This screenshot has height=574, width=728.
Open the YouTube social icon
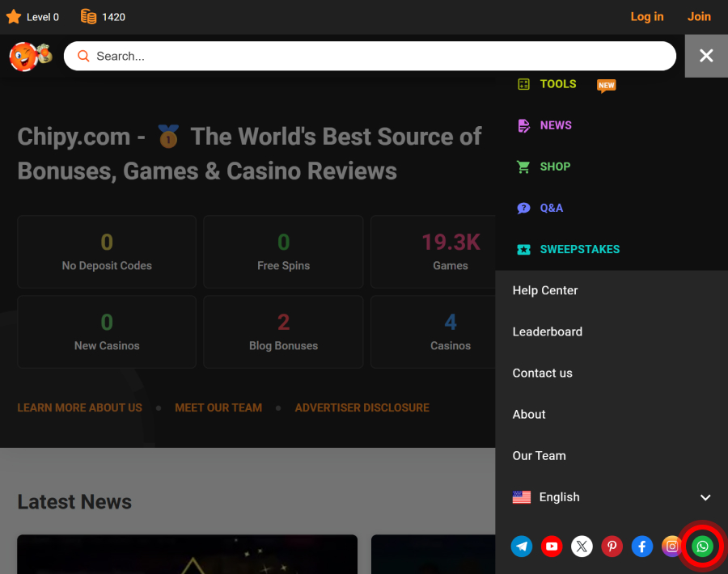pyautogui.click(x=552, y=547)
